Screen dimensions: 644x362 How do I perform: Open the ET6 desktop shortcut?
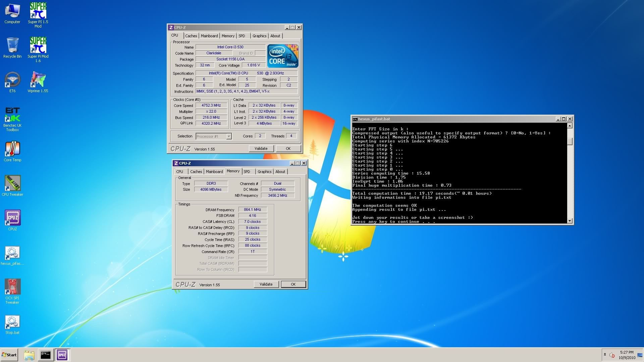pos(12,80)
